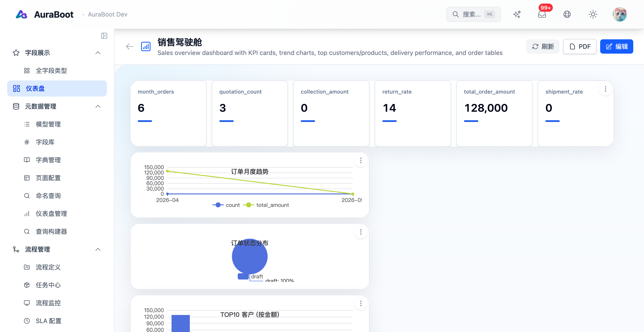Open the TOP10 客户 chart options menu
Image resolution: width=644 pixels, height=332 pixels.
pyautogui.click(x=360, y=304)
